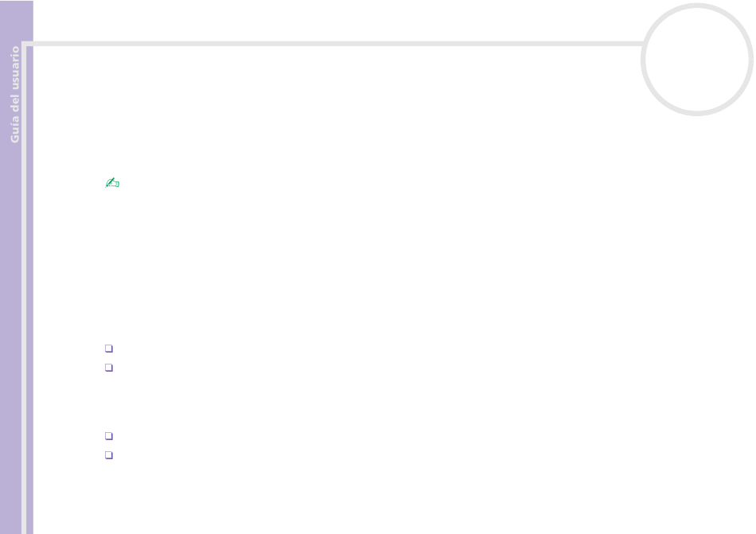Screen dimensions: 756x534
Task: Click the vertical gray line beside sidebar
Action: (x=24, y=289)
